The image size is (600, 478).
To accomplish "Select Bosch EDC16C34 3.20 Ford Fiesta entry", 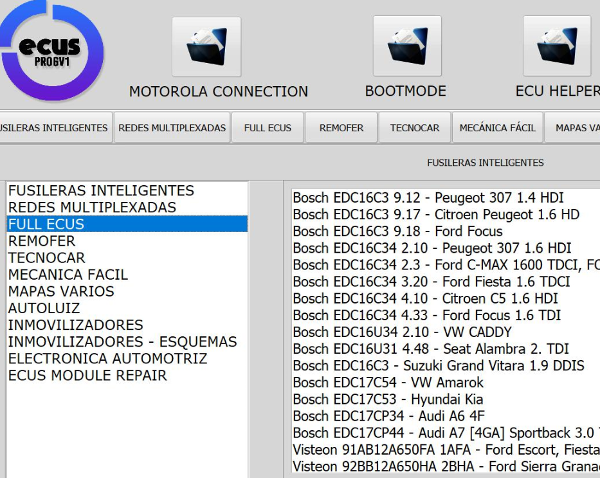I will tap(446, 282).
